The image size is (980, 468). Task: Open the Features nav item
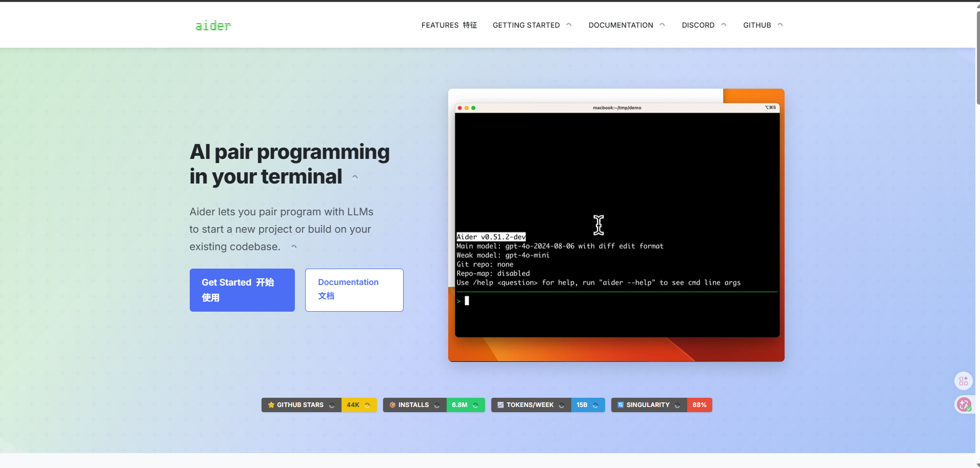(x=449, y=25)
